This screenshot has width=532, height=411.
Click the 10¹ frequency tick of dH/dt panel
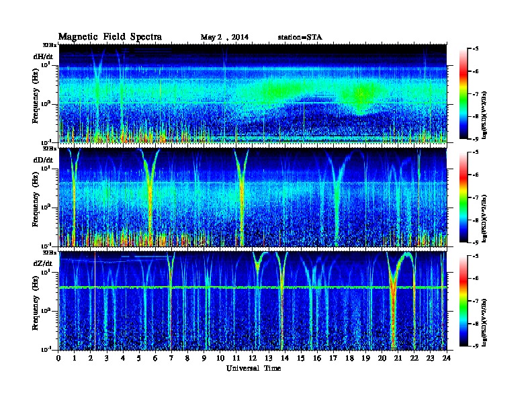tap(46, 64)
